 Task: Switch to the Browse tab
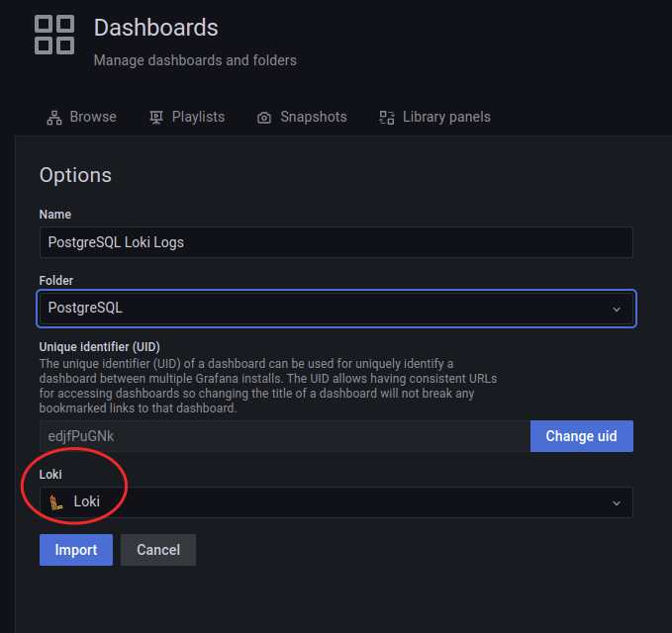(92, 117)
